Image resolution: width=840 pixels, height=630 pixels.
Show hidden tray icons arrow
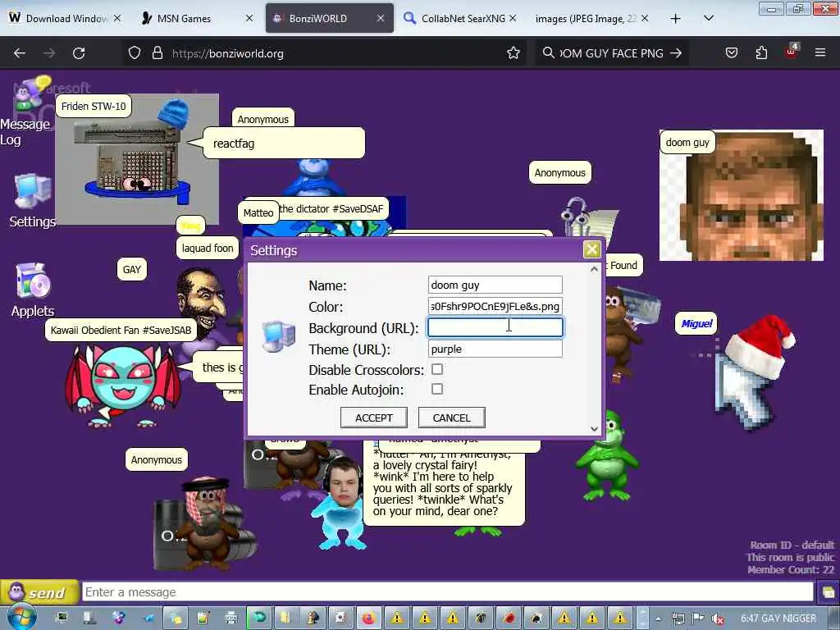[658, 619]
